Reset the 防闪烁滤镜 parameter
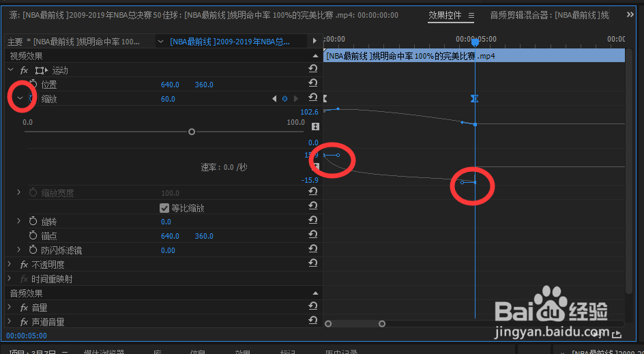 click(313, 249)
